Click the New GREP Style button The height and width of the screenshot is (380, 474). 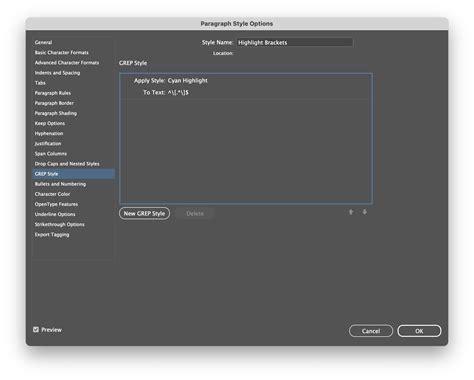click(x=144, y=213)
